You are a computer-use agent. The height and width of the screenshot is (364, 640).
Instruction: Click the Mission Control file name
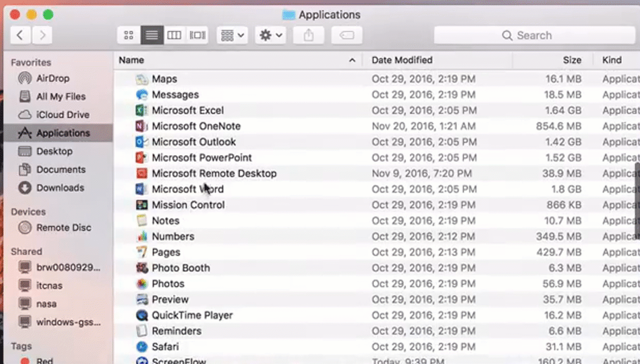click(x=188, y=205)
